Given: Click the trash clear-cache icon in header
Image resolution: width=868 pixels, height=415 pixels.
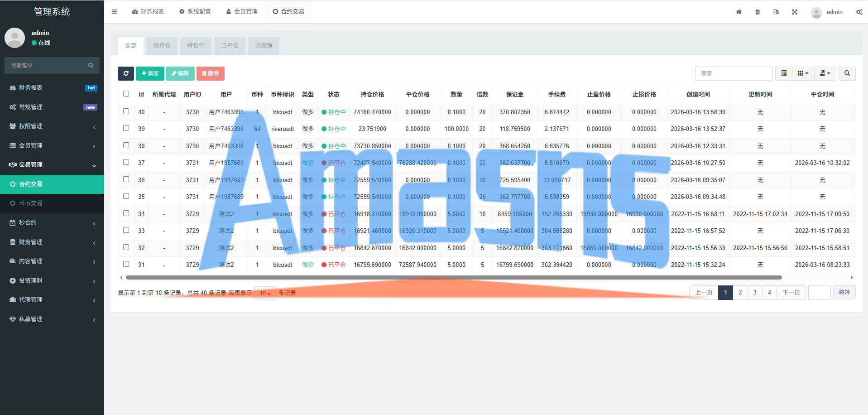Looking at the screenshot, I should 758,12.
